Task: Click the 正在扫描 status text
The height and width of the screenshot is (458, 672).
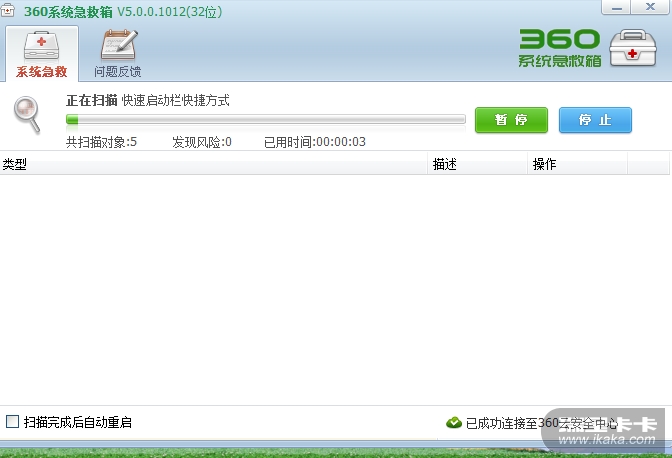Action: pyautogui.click(x=92, y=100)
